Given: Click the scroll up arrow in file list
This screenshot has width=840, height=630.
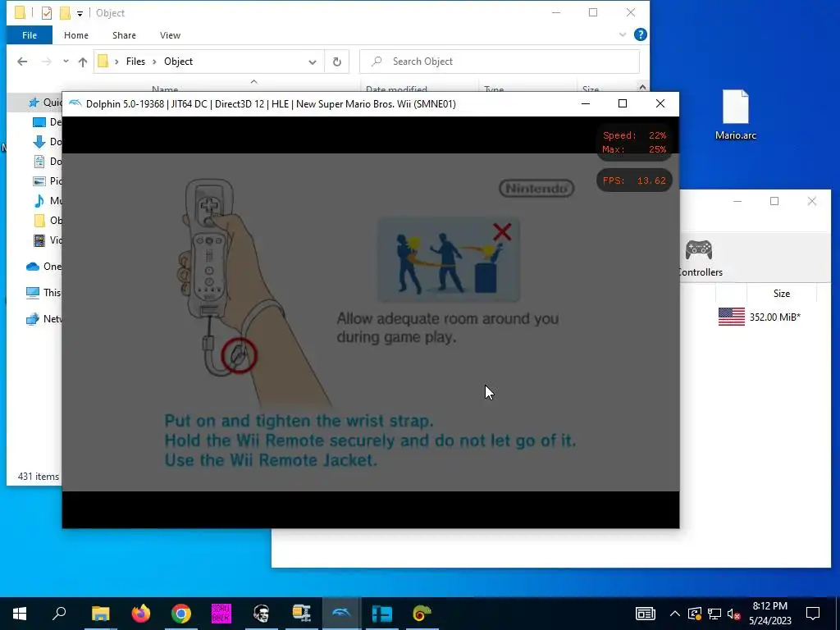Looking at the screenshot, I should (642, 87).
